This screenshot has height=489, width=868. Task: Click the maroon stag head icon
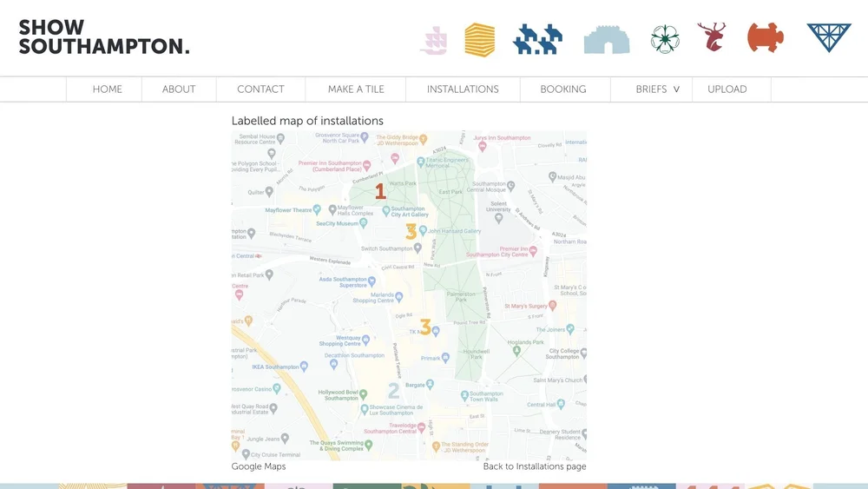(x=712, y=37)
